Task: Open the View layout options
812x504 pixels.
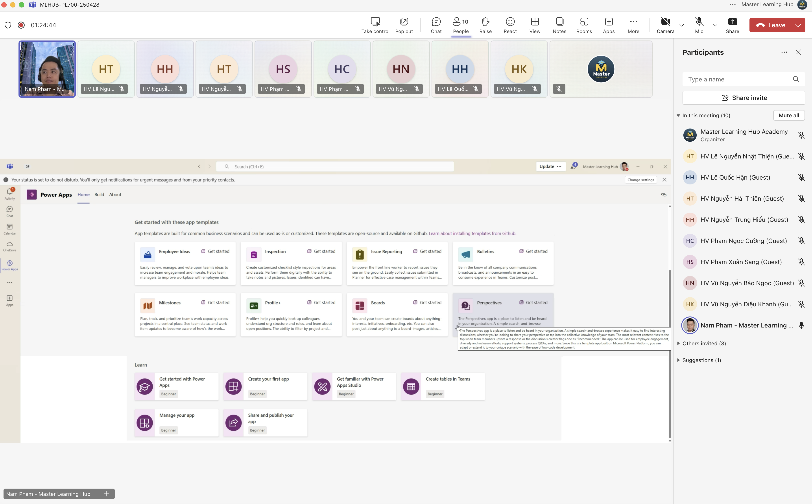Action: [535, 25]
